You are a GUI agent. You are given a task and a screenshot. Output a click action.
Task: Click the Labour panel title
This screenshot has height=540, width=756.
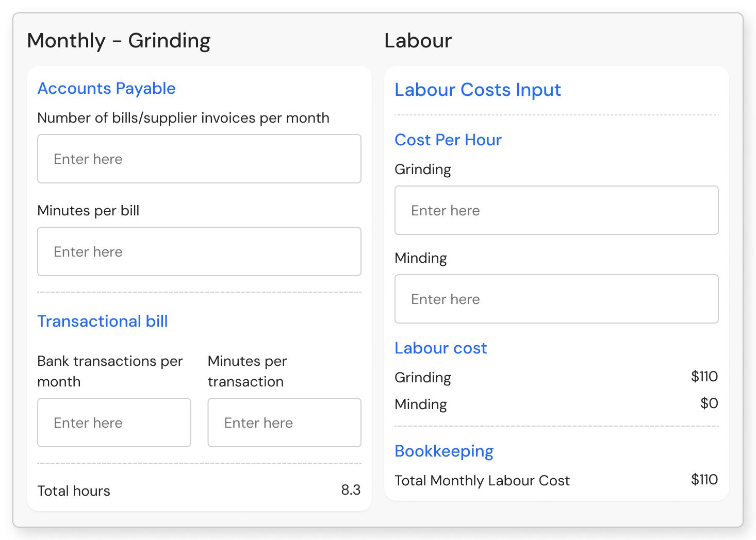[x=418, y=41]
